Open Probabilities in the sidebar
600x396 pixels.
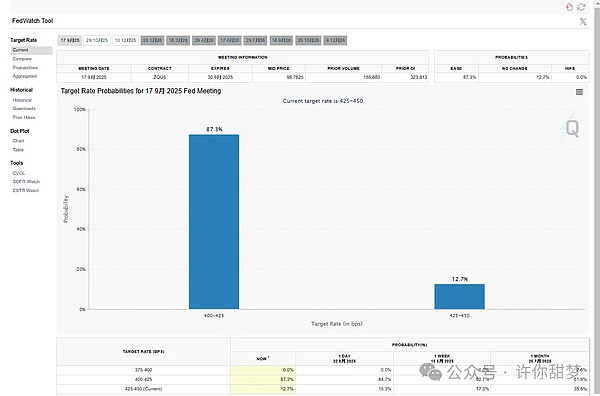coord(25,68)
